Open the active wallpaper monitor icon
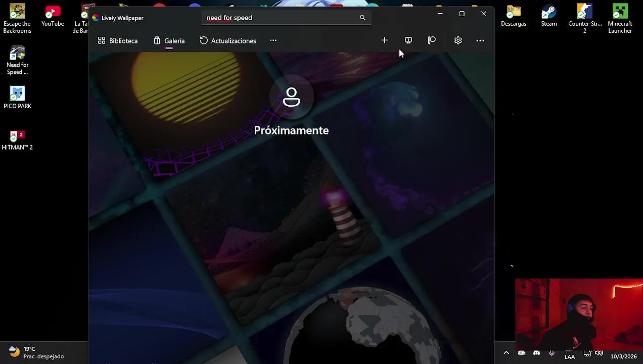Viewport: 643px width, 364px height. 408,40
